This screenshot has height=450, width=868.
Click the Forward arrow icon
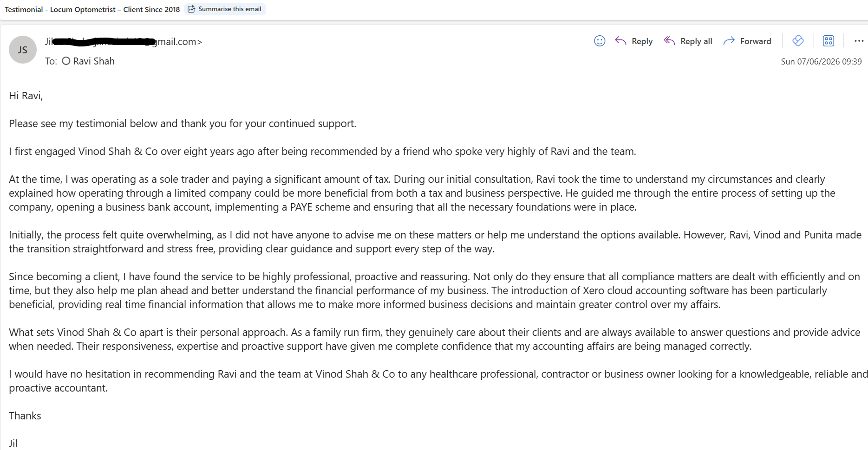click(729, 41)
